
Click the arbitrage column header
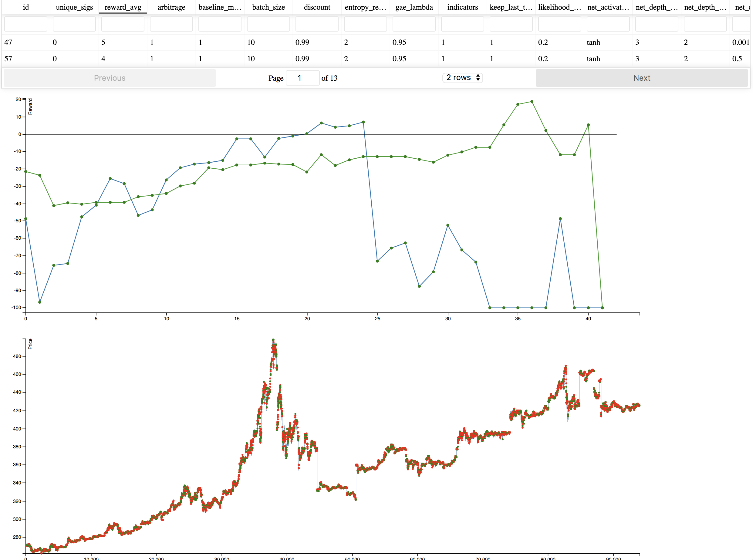[171, 7]
